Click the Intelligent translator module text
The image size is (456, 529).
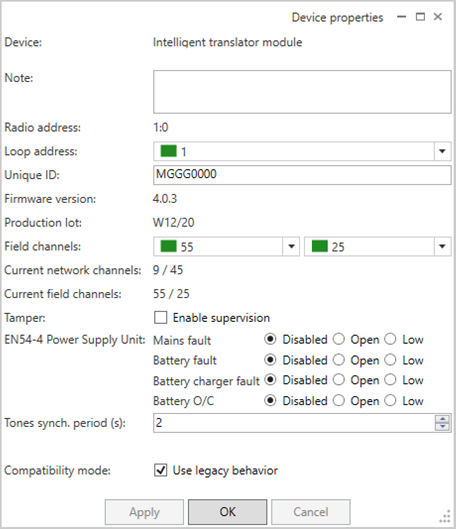tap(228, 43)
